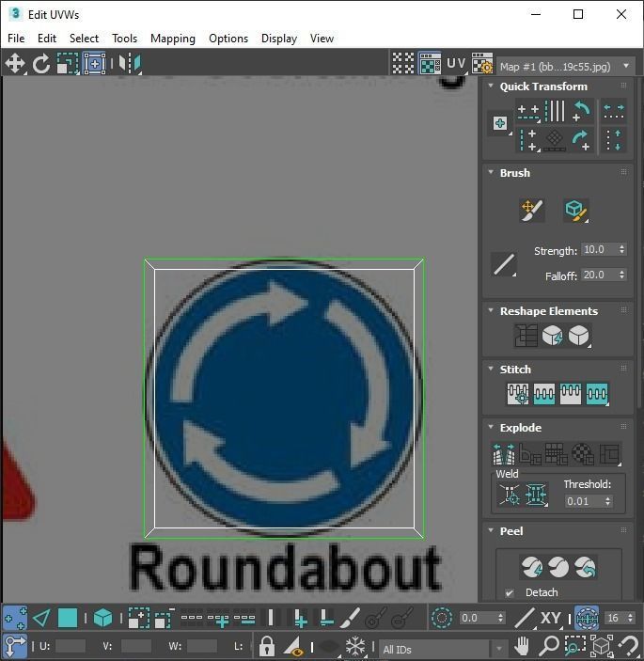Screen dimensions: 644x661
Task: Enable Vertex sub-object mode
Action: [15, 619]
